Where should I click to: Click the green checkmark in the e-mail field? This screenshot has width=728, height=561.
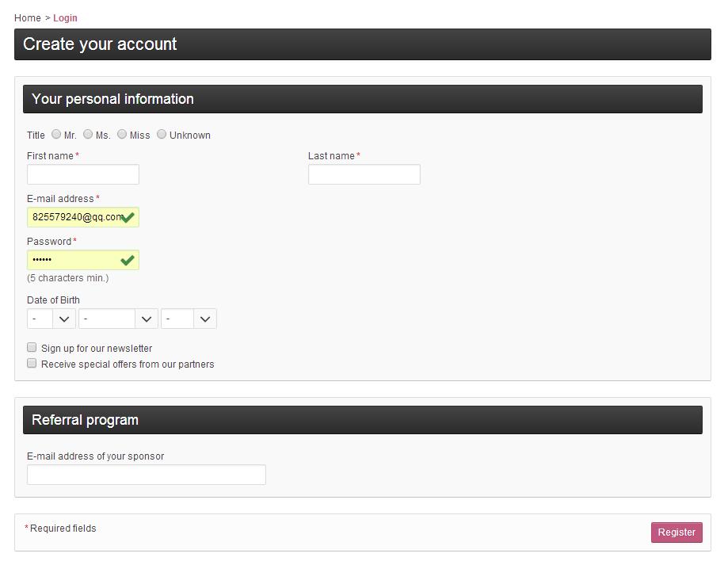[128, 217]
